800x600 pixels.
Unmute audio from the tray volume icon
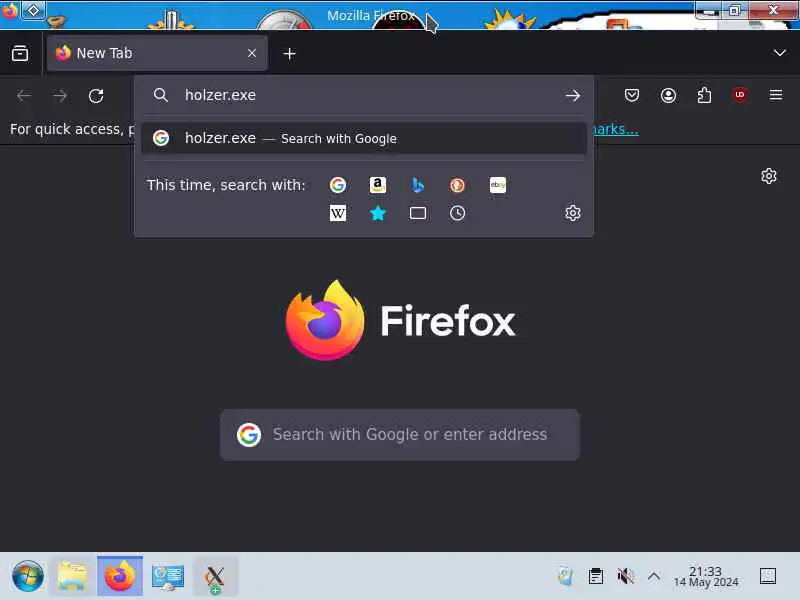click(x=625, y=577)
